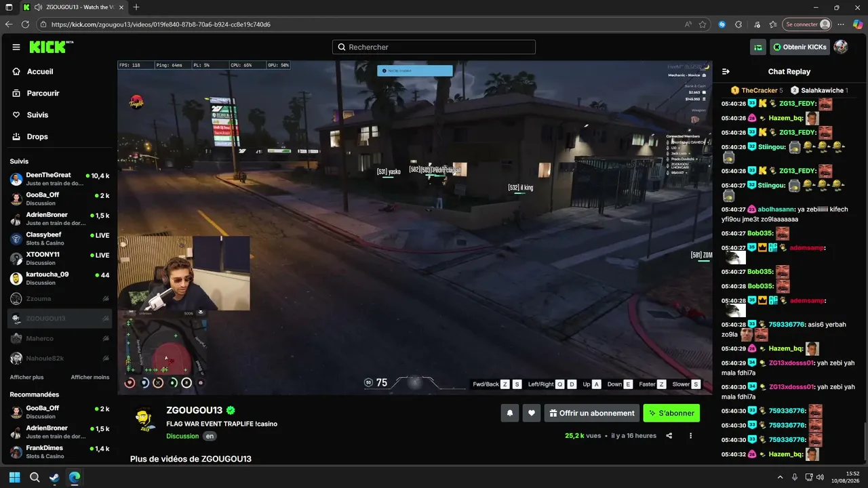Click the green S'abonner button
The image size is (868, 488).
click(671, 413)
